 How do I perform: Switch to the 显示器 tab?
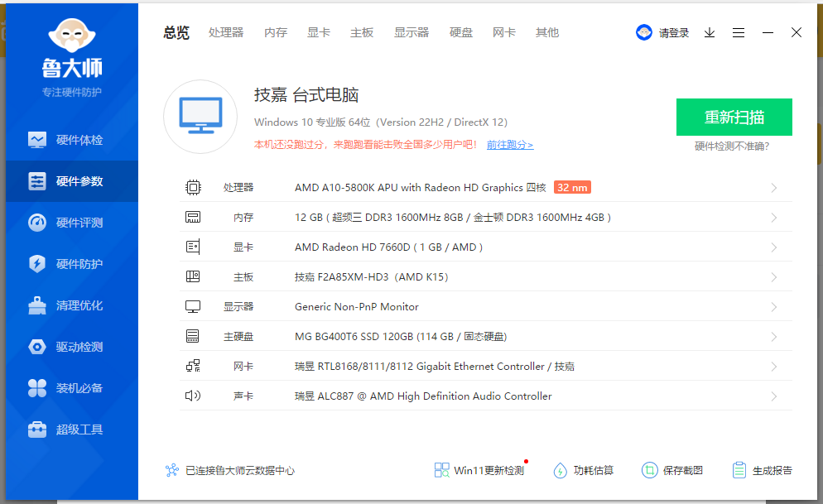coord(411,32)
